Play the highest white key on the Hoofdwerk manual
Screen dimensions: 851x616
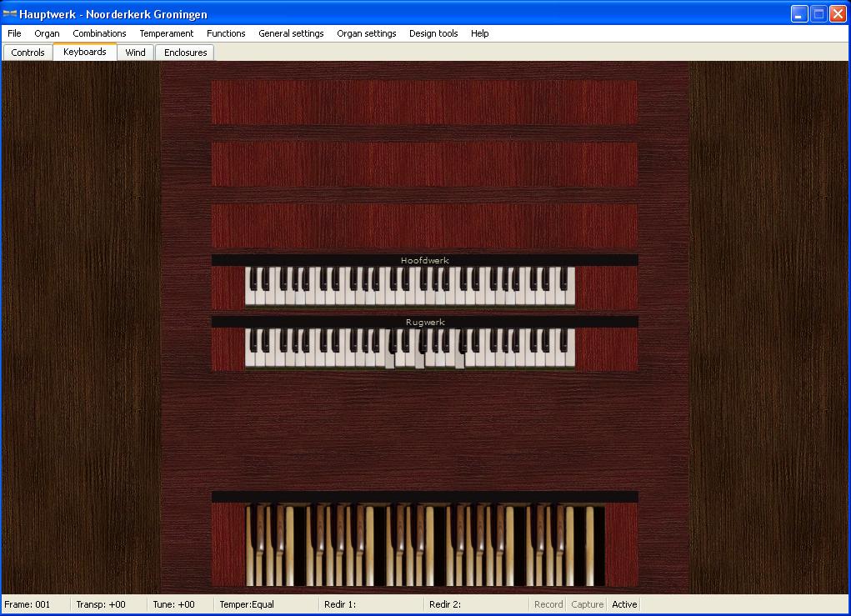[x=570, y=298]
